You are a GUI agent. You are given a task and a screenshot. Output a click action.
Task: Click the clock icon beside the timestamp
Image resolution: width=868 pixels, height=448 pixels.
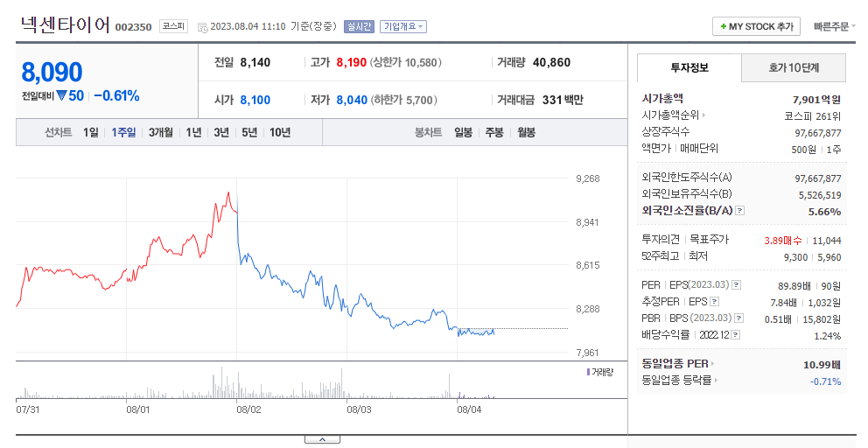coord(203,27)
